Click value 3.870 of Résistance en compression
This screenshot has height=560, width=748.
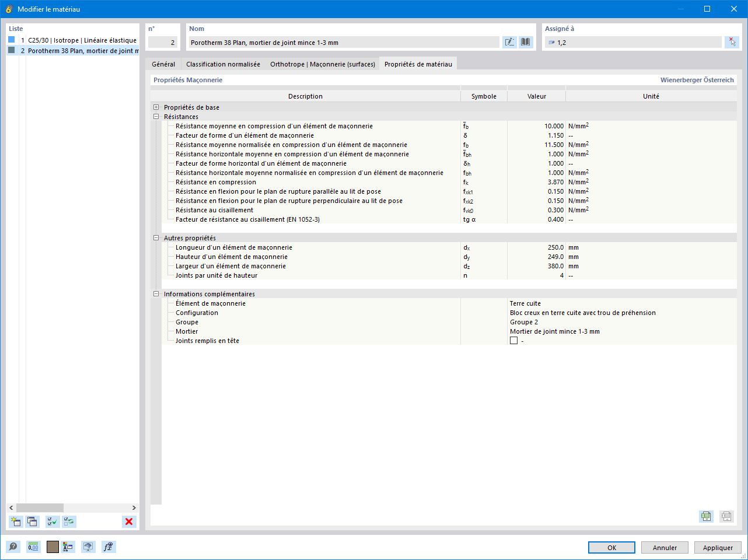pyautogui.click(x=555, y=182)
